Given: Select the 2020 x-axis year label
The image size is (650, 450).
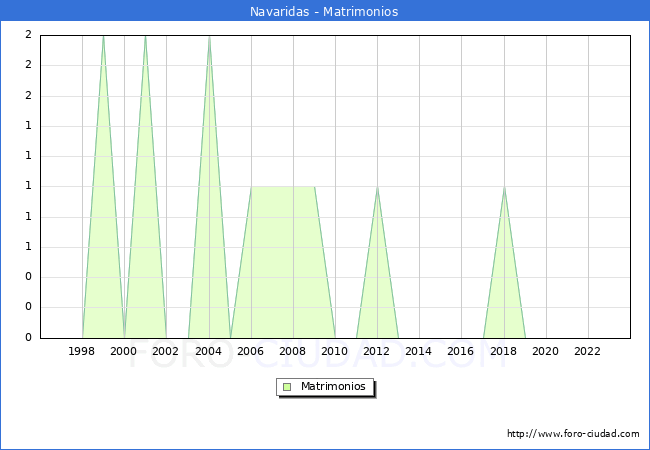Looking at the screenshot, I should point(546,351).
